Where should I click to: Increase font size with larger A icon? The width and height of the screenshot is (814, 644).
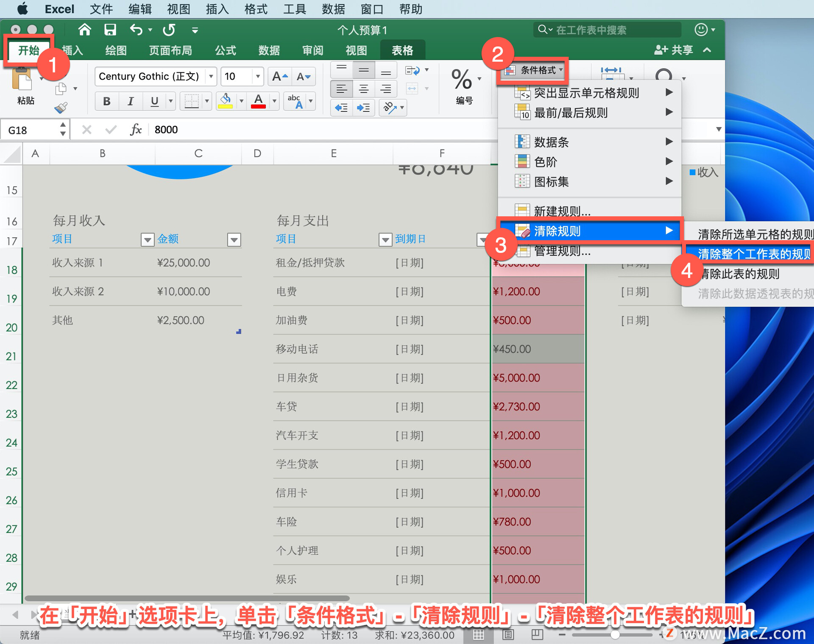coord(280,77)
